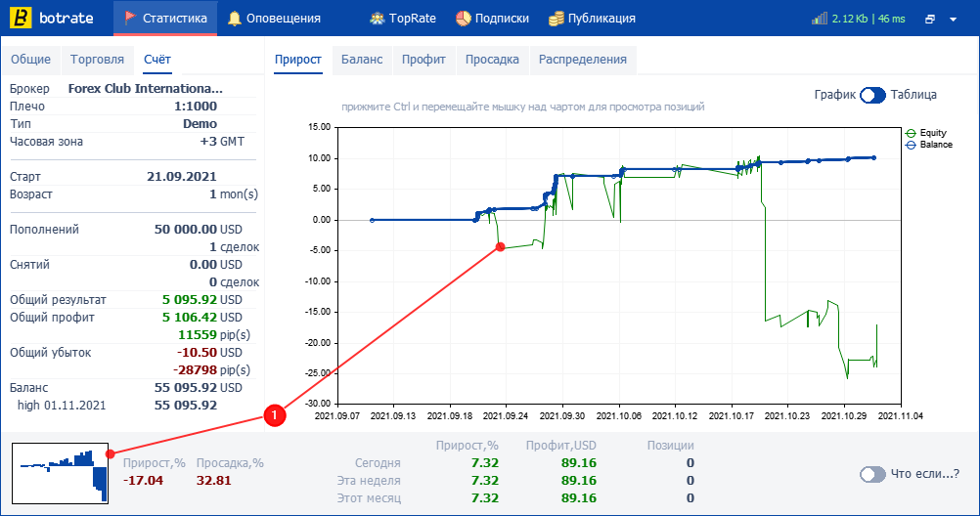The height and width of the screenshot is (516, 980).
Task: Switch to the Профит chart tab
Action: click(x=423, y=60)
